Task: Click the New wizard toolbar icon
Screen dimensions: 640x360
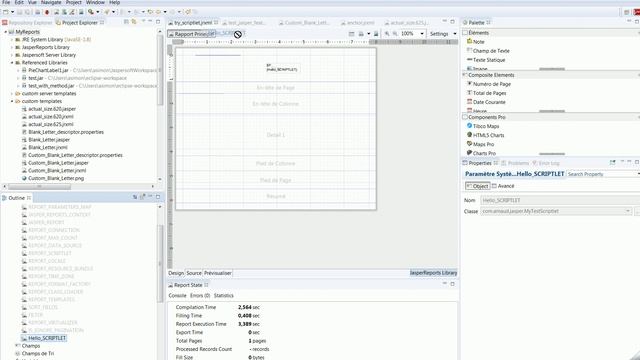Action: (x=6, y=12)
